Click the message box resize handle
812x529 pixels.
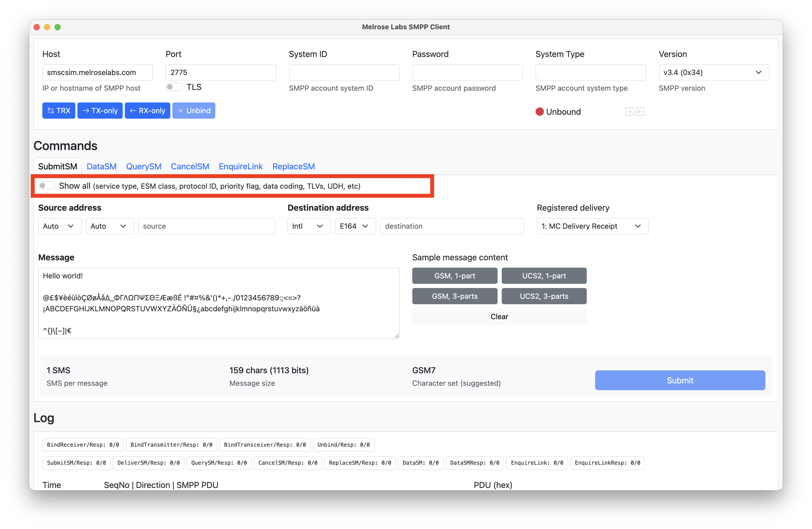tap(396, 336)
